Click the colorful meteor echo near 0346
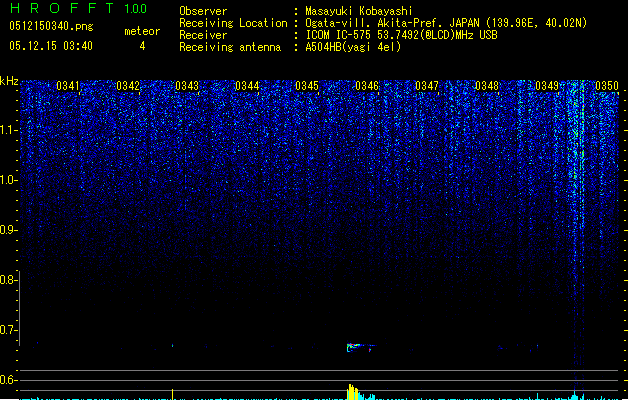 [360, 347]
